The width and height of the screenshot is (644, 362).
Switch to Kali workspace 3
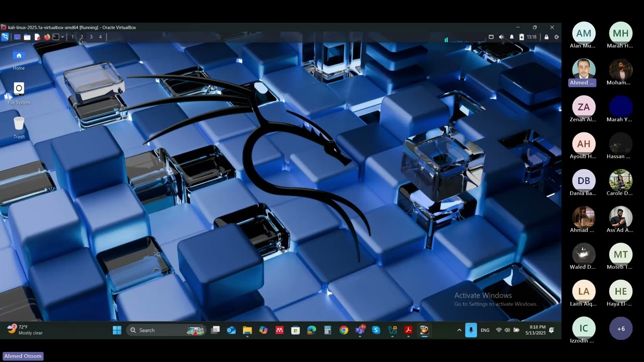[x=91, y=37]
